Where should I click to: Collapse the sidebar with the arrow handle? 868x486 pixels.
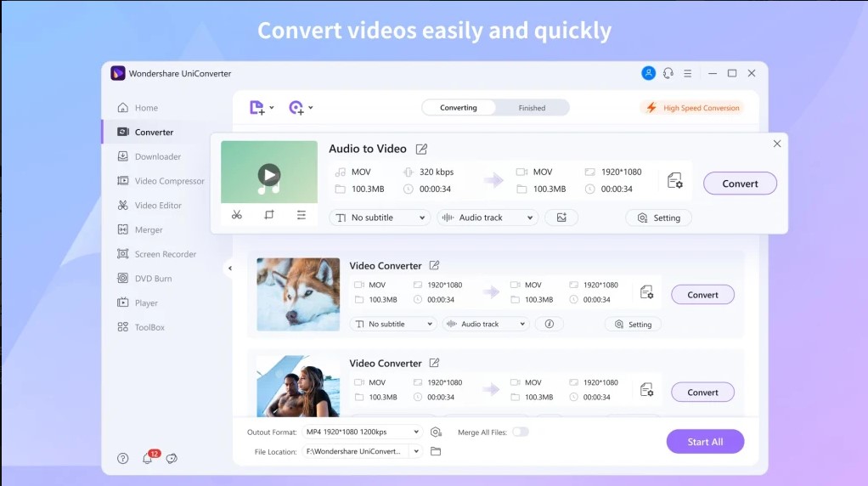[x=229, y=268]
